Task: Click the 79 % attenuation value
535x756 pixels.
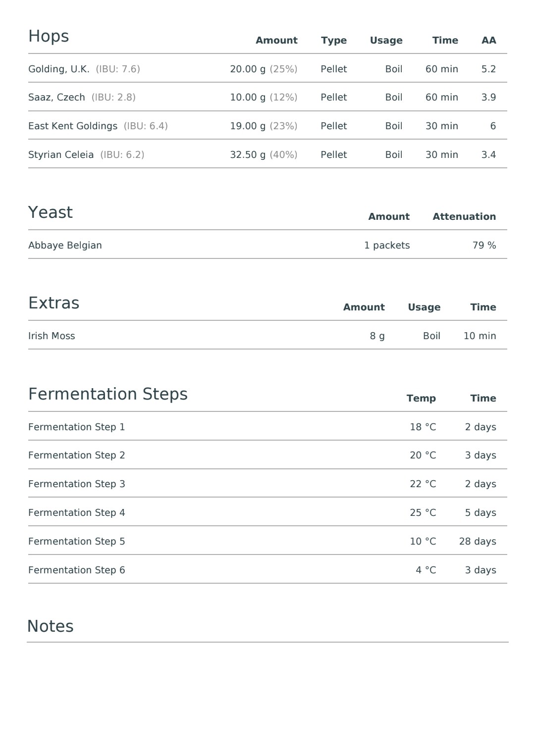Action: point(484,246)
